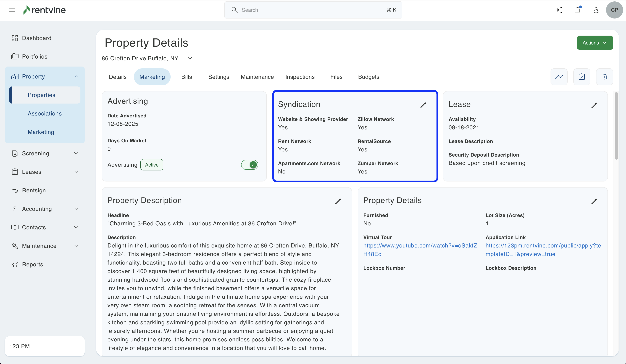Open the analytics line chart icon
Viewport: 626px width, 364px height.
click(x=559, y=77)
